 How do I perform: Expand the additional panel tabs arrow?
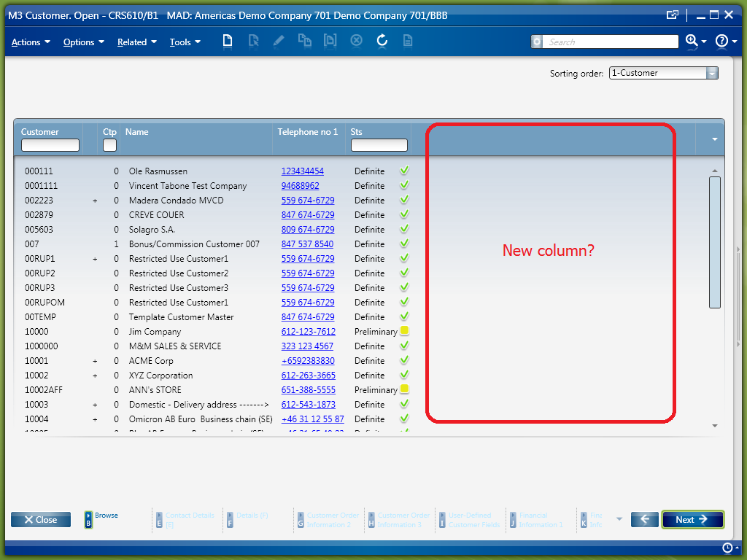[619, 519]
